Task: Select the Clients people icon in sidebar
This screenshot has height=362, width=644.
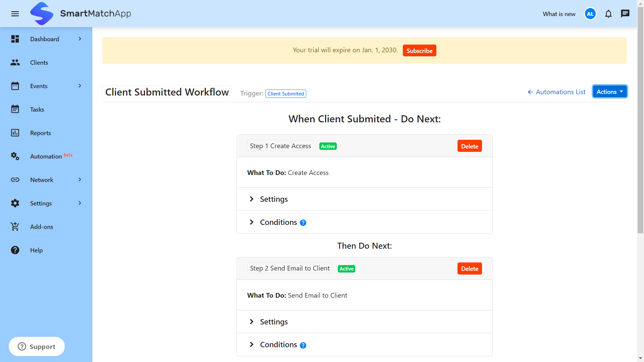Action: pyautogui.click(x=15, y=62)
